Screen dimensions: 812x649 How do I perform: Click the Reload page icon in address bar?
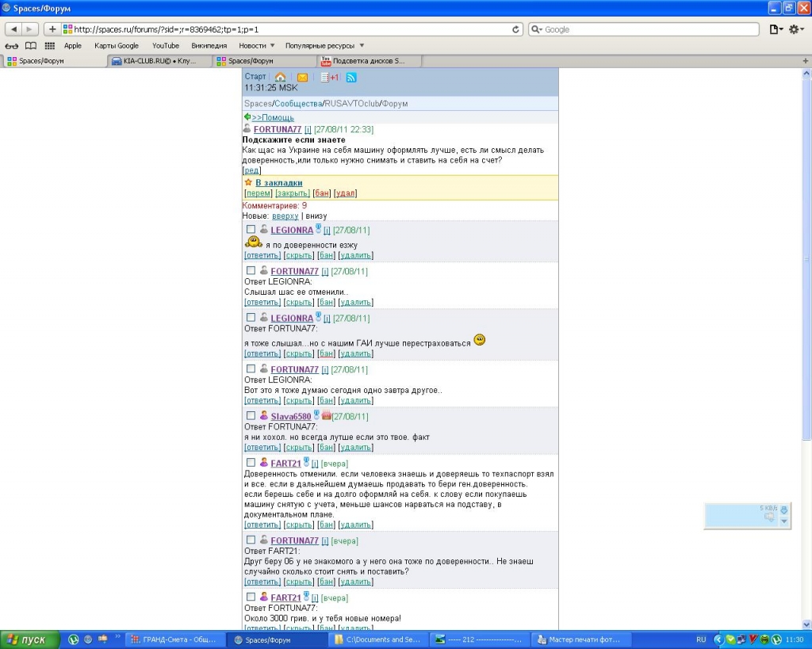[x=517, y=29]
